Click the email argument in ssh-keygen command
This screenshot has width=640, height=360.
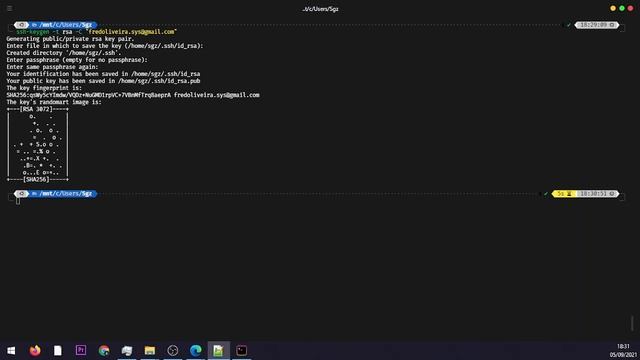click(131, 32)
